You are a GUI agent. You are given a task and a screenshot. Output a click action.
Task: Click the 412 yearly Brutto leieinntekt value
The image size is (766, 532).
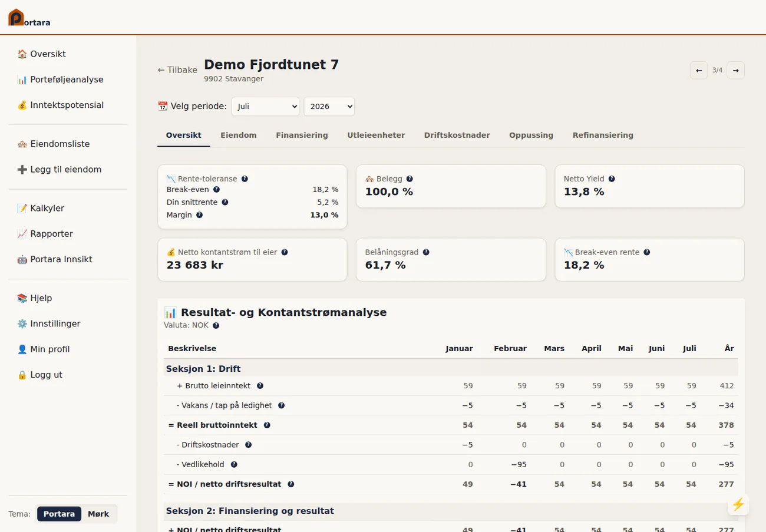pyautogui.click(x=727, y=386)
